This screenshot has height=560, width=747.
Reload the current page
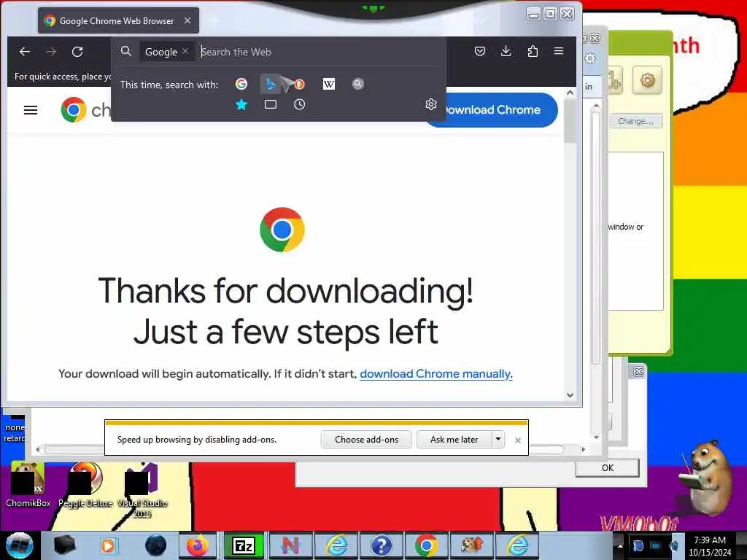point(77,52)
